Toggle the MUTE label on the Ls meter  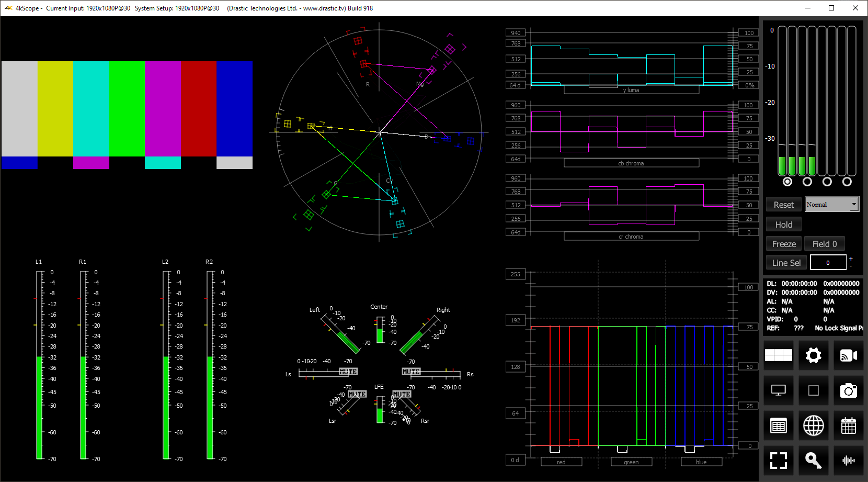click(348, 372)
